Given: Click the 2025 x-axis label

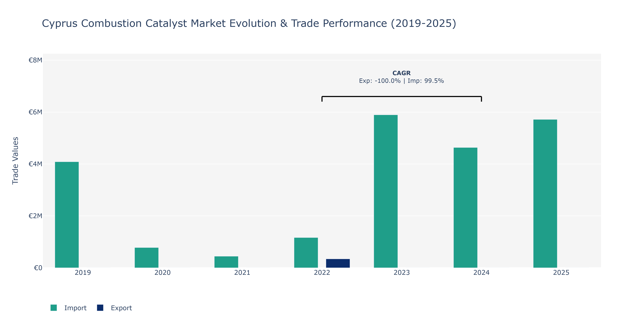Looking at the screenshot, I should point(561,272).
